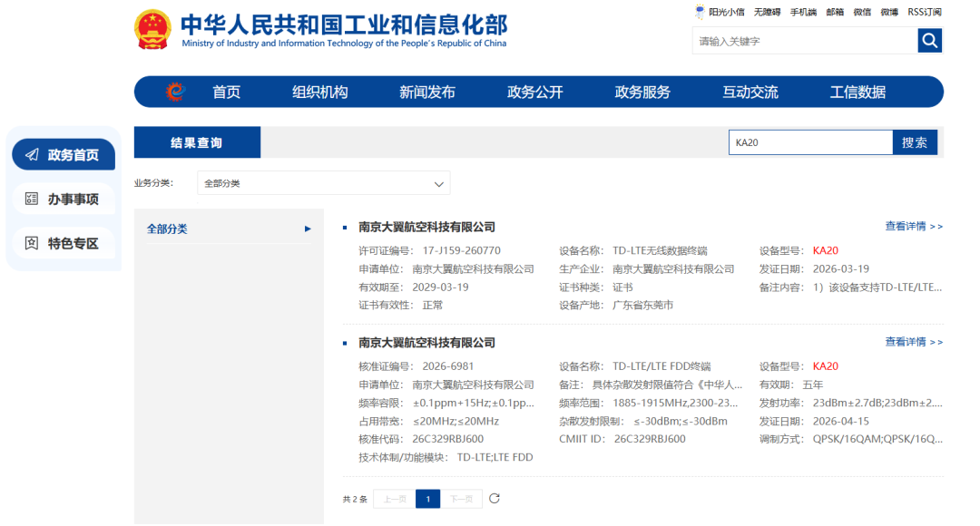Image resolution: width=980 pixels, height=526 pixels.
Task: Click the ministry name title 中华人民共和国工业和信息化部
Action: point(344,25)
